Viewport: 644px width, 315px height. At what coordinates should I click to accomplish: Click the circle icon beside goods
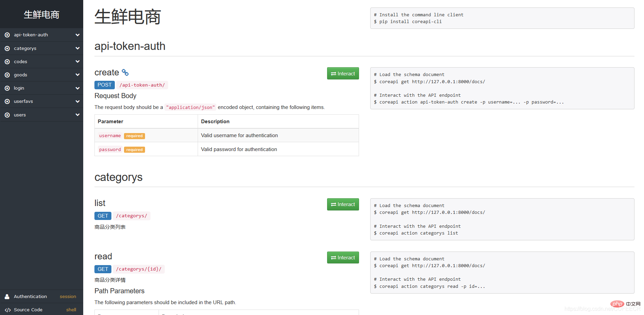(7, 75)
